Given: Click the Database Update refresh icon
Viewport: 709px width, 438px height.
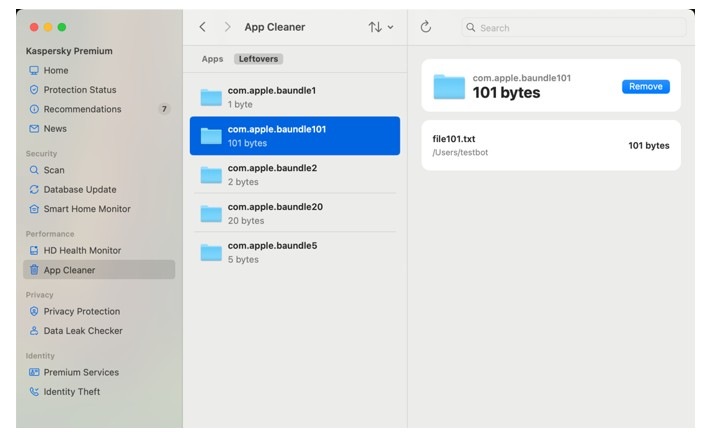Looking at the screenshot, I should tap(34, 189).
